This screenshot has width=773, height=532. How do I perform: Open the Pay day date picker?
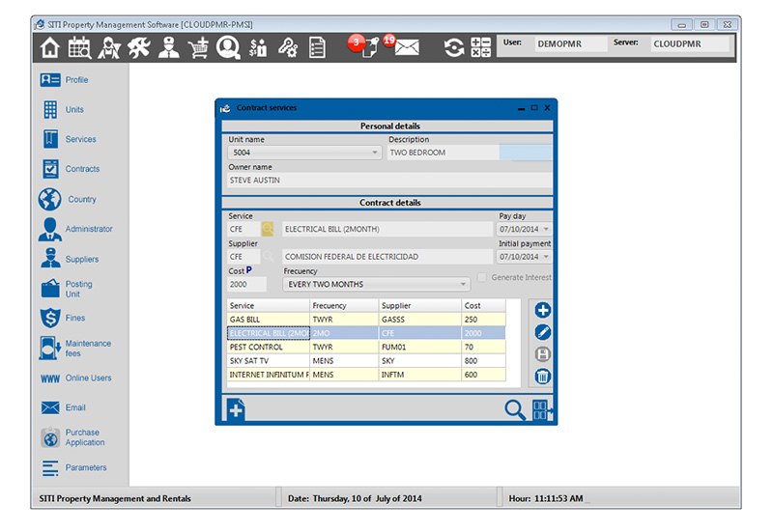546,230
